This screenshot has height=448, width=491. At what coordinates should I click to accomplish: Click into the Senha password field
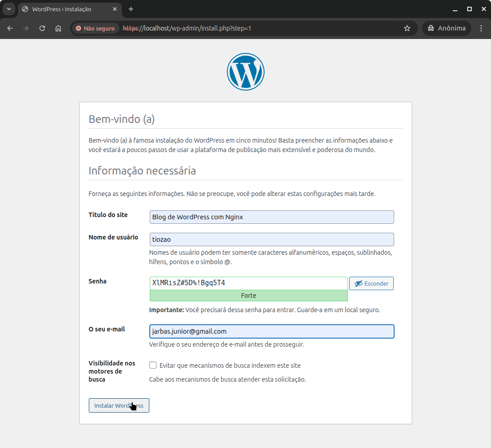pyautogui.click(x=248, y=283)
